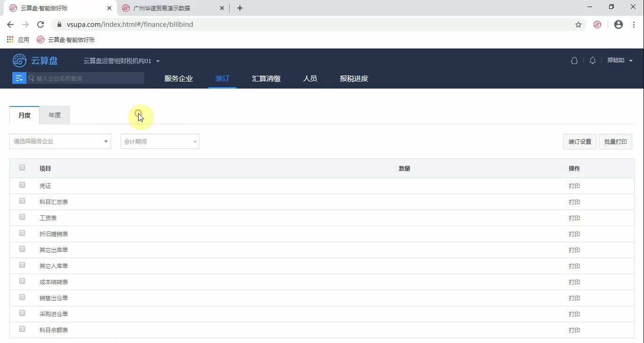Reload the page with refresh icon
The width and height of the screenshot is (644, 343).
[x=41, y=24]
